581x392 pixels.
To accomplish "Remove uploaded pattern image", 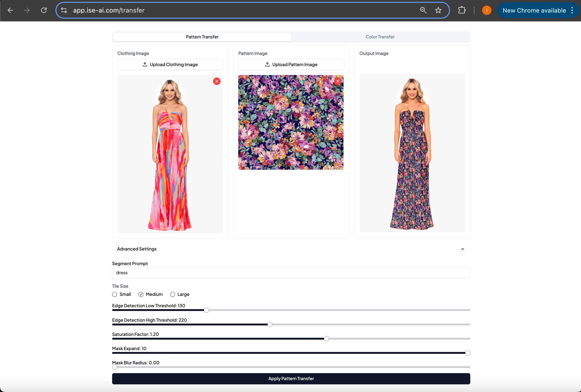I will [x=337, y=81].
